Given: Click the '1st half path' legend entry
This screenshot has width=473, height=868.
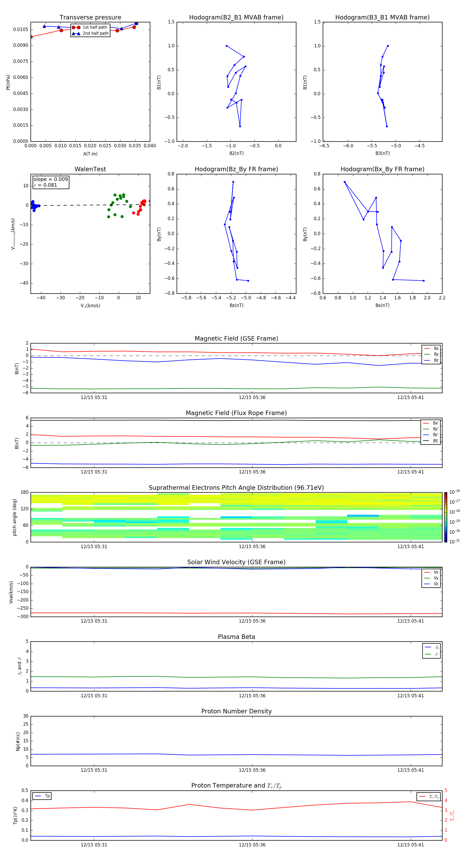Looking at the screenshot, I should tap(90, 27).
